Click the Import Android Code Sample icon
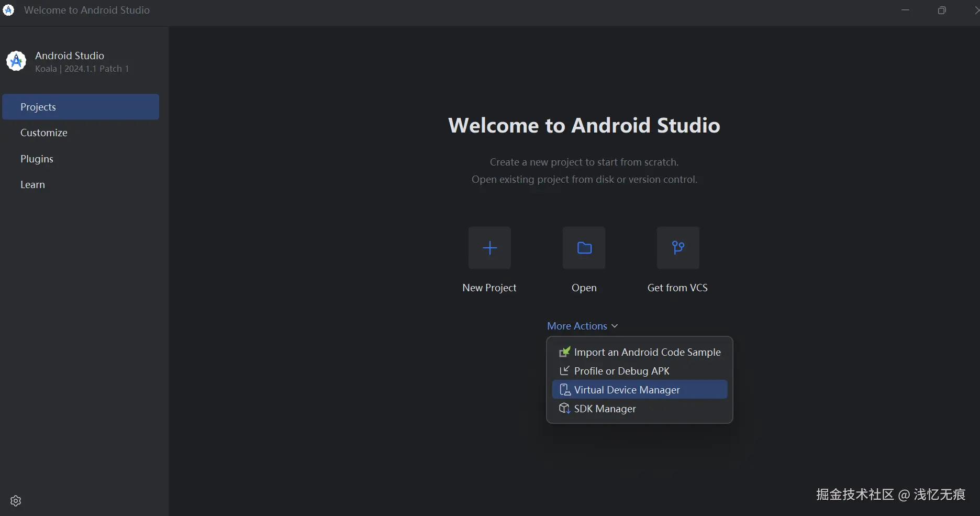Viewport: 980px width, 516px height. pos(564,352)
